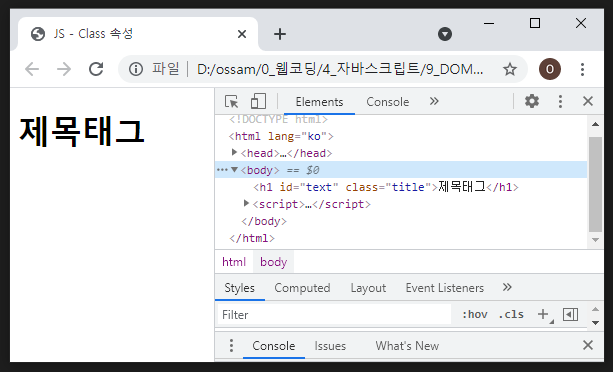This screenshot has width=613, height=372.
Task: Toggle device toolbar icon in DevTools
Action: click(258, 101)
